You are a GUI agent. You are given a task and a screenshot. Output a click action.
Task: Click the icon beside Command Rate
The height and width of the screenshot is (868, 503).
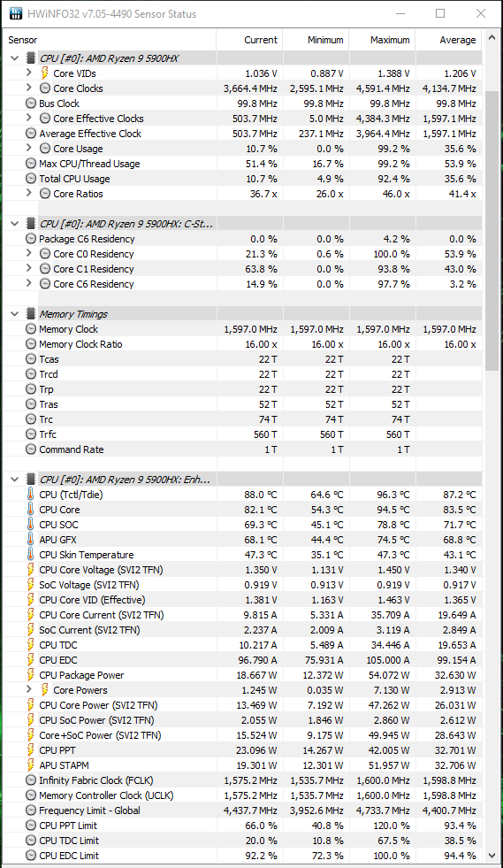point(31,449)
